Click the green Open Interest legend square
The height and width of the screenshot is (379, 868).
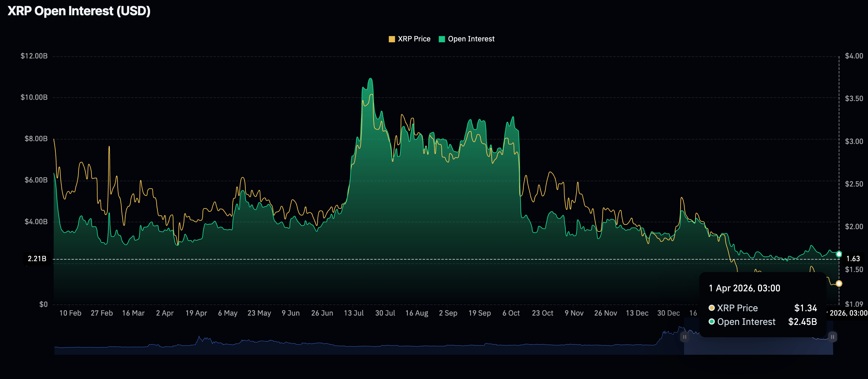tap(442, 39)
